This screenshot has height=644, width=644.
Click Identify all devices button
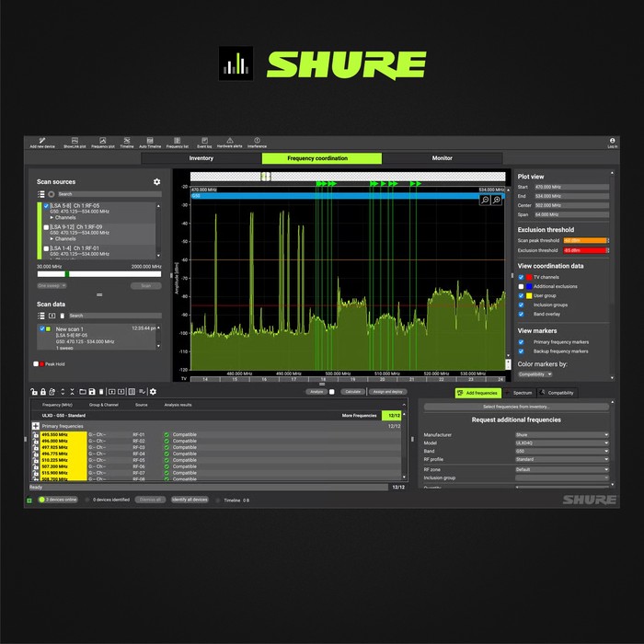pos(190,500)
